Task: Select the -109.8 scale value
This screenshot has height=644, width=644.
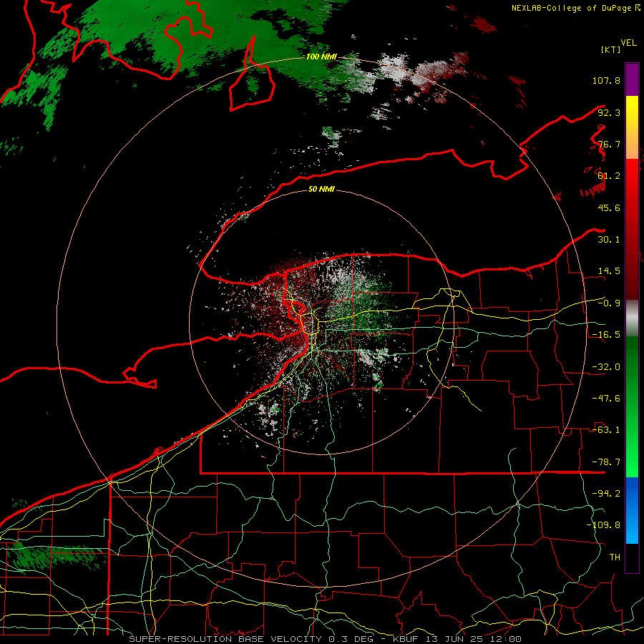Action: 603,525
